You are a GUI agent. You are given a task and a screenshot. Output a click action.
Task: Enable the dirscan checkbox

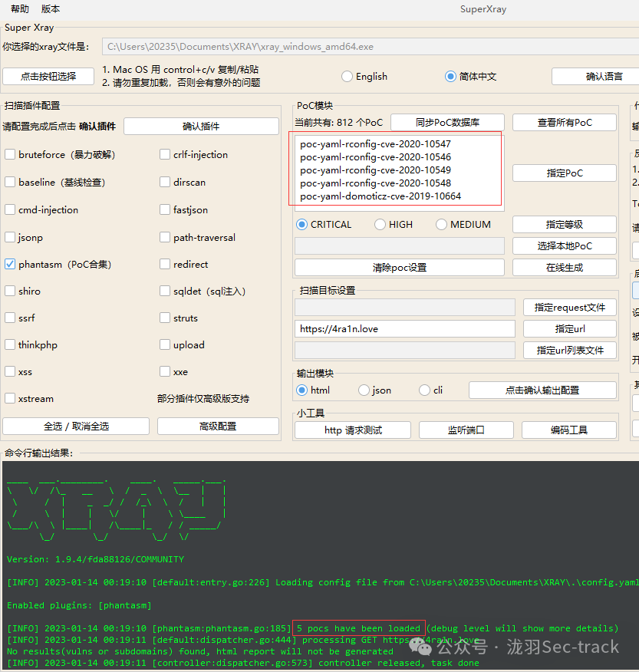coord(165,182)
